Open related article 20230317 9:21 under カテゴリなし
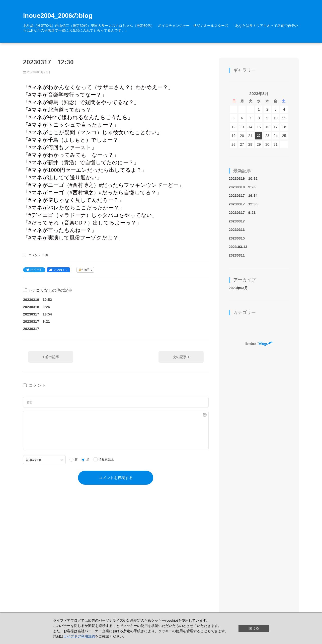Viewport: 322px width, 644px height. pyautogui.click(x=36, y=321)
